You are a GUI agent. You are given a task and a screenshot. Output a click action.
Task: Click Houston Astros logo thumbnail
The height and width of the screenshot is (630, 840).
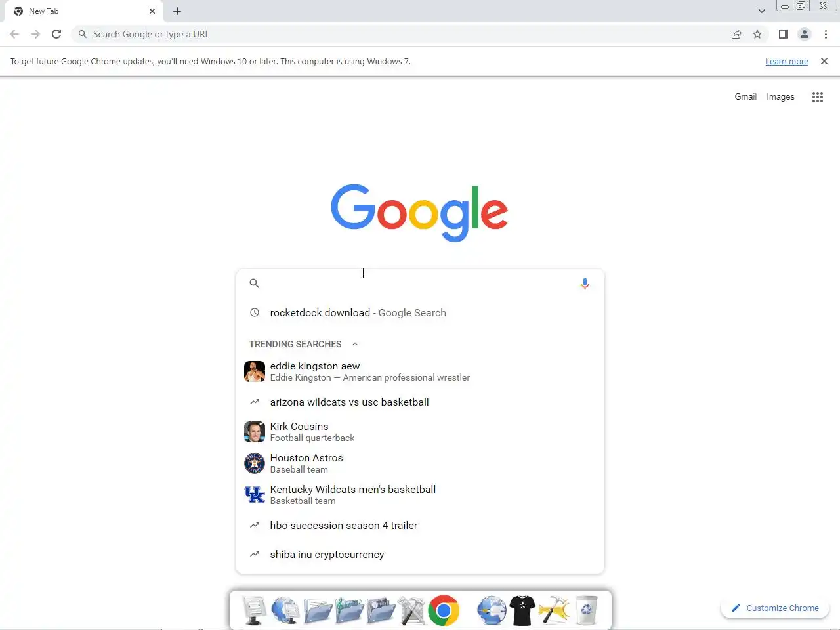click(255, 463)
